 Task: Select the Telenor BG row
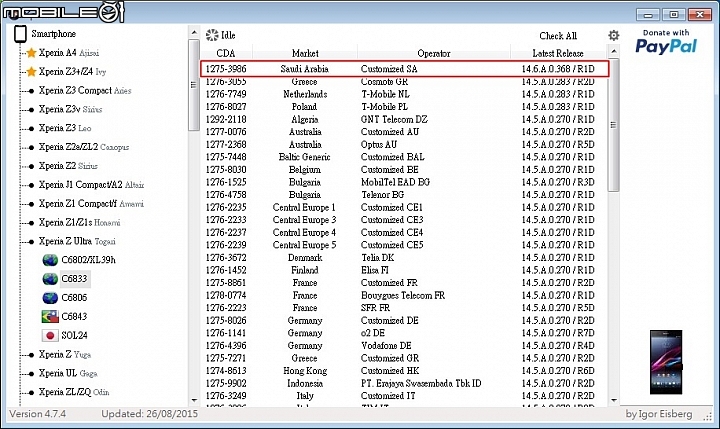[x=404, y=195]
